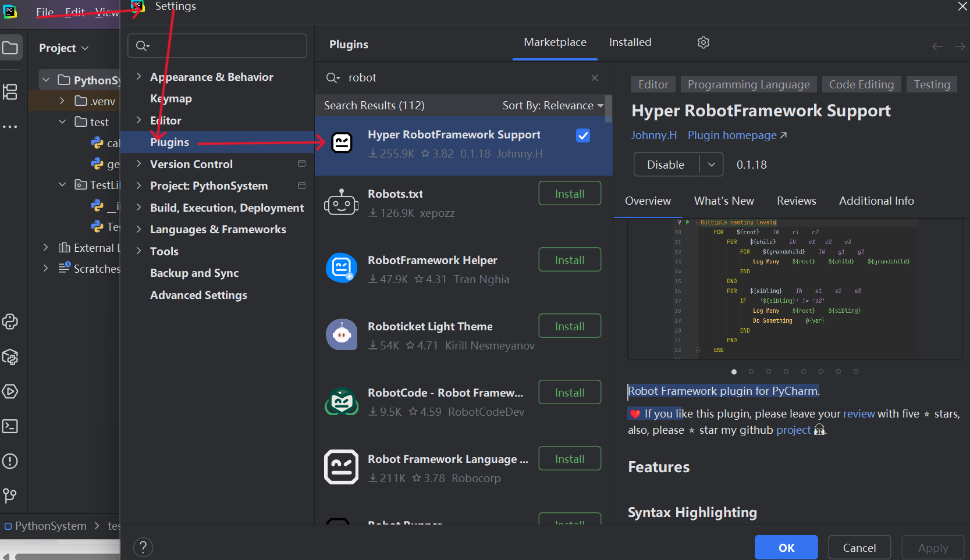Install the RobotFramework Helper plugin
Image resolution: width=970 pixels, height=560 pixels.
point(569,259)
